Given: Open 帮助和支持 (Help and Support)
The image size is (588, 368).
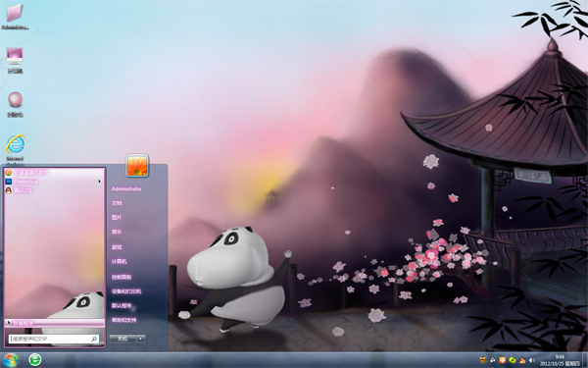Looking at the screenshot, I should tap(123, 320).
